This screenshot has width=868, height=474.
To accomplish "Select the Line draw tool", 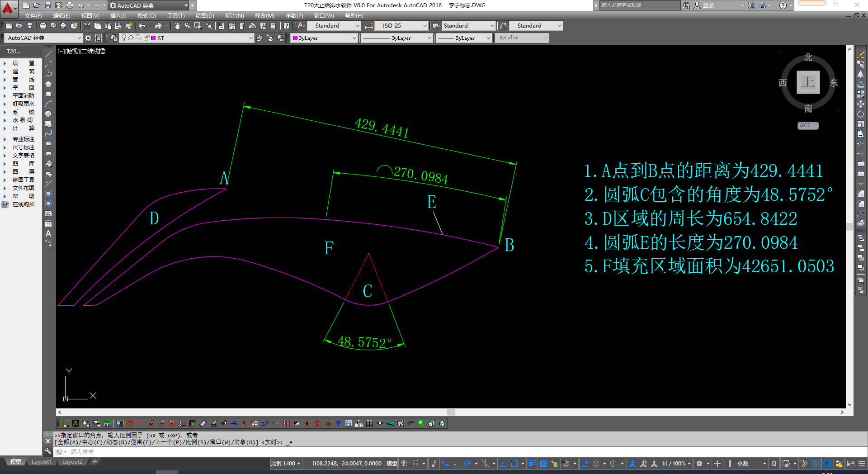I will [x=48, y=54].
